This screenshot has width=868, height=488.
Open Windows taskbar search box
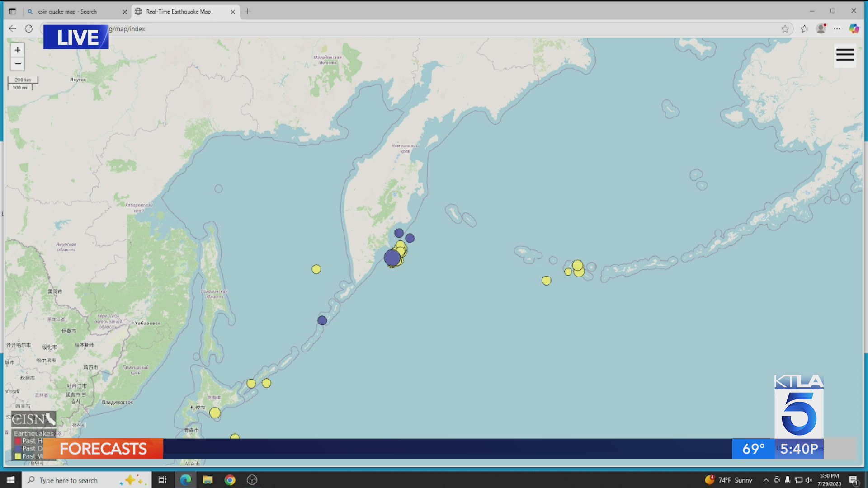point(86,480)
